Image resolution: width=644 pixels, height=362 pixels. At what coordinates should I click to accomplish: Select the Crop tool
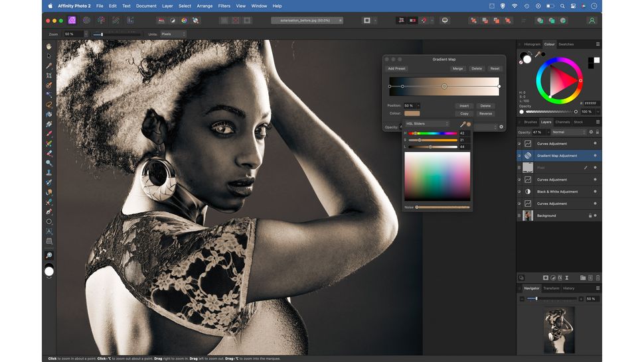[49, 76]
